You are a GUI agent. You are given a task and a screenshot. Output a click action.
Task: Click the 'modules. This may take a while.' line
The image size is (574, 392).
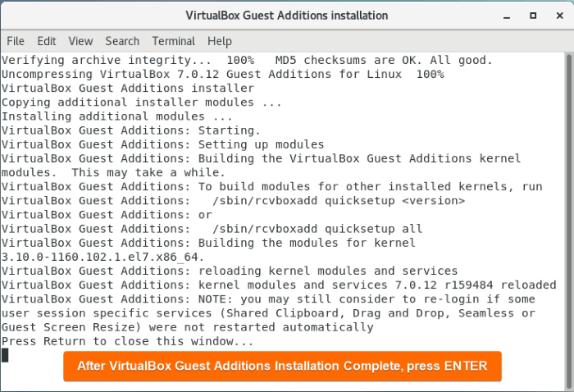(x=113, y=173)
